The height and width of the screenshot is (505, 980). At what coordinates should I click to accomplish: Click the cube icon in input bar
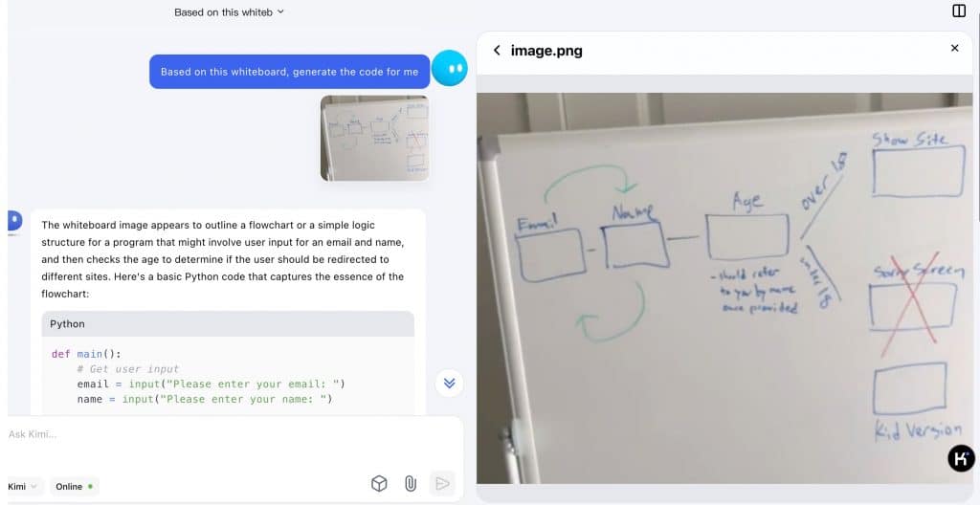coord(379,484)
